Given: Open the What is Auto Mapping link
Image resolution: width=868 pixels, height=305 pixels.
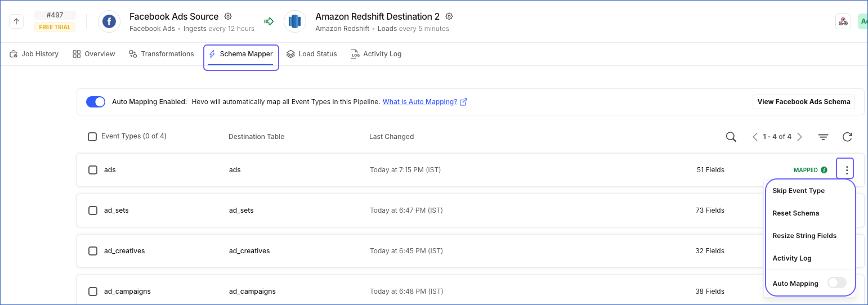Looking at the screenshot, I should (420, 102).
